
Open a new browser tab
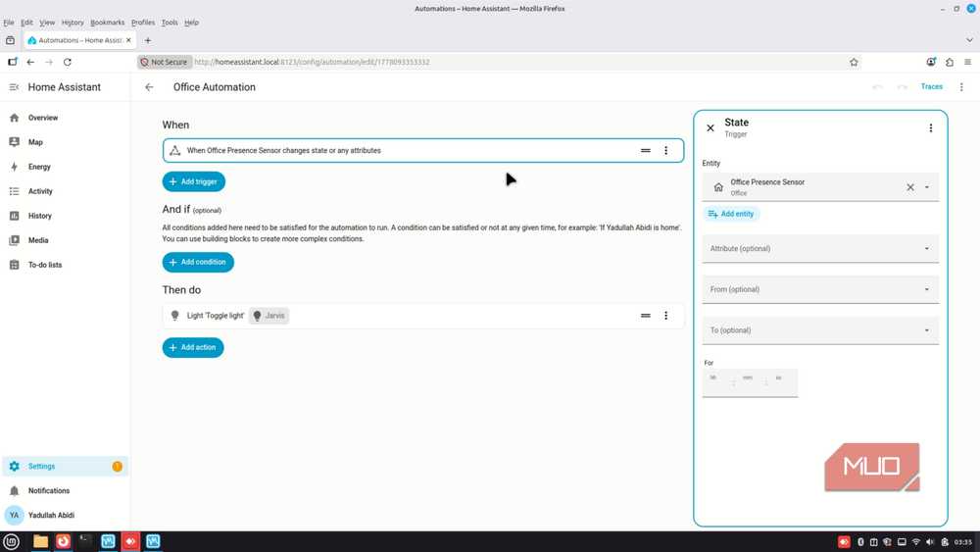148,40
